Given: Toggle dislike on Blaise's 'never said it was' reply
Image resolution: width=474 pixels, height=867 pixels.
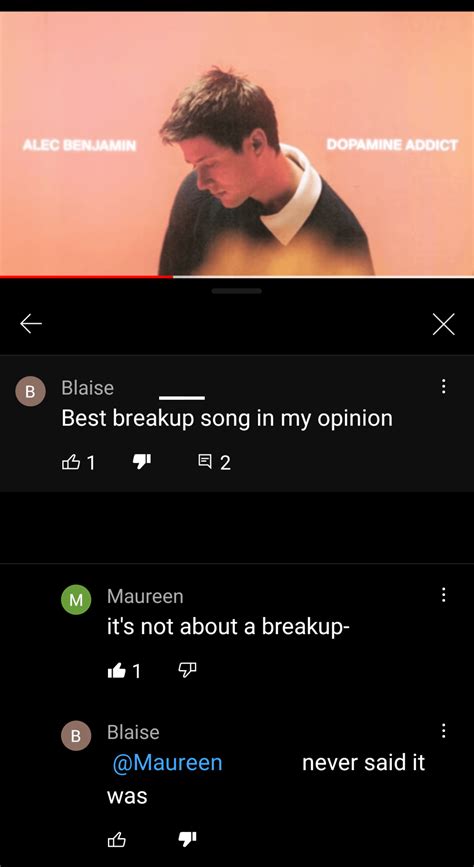Looking at the screenshot, I should tap(187, 839).
